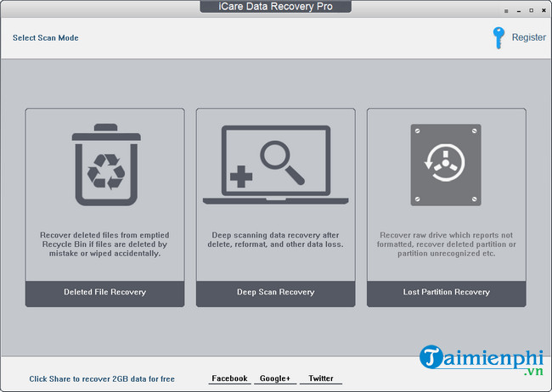The width and height of the screenshot is (552, 392).
Task: Select the Deleted File Recovery button
Action: (x=104, y=292)
